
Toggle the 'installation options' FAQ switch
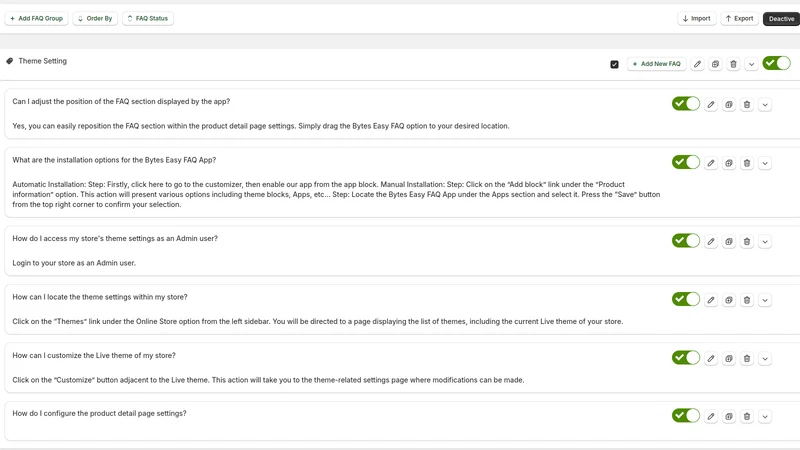point(686,162)
